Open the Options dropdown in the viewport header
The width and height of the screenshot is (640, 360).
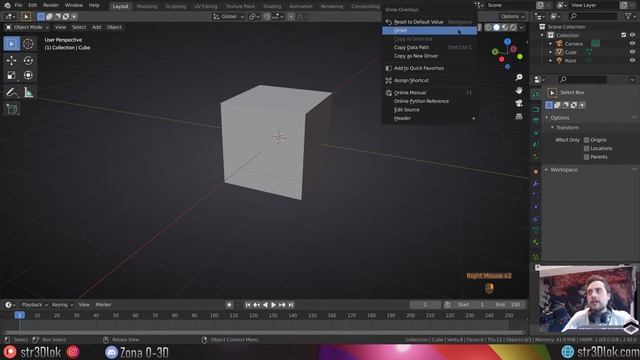[512, 16]
